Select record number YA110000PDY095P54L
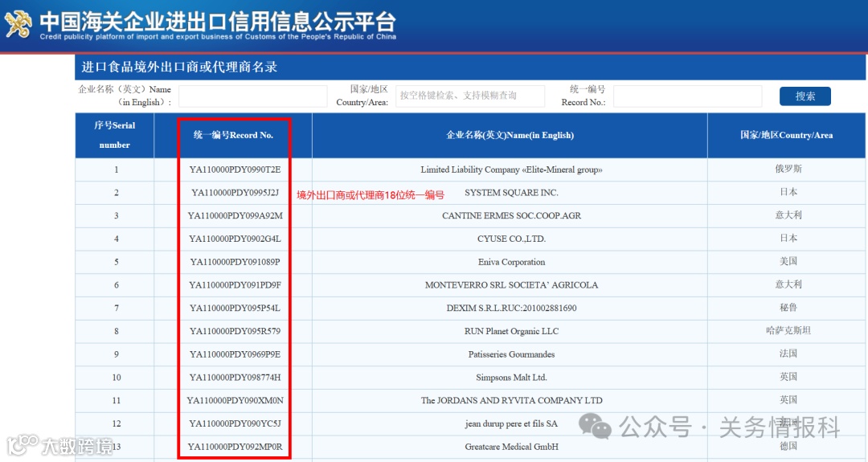The image size is (868, 462). [x=235, y=309]
